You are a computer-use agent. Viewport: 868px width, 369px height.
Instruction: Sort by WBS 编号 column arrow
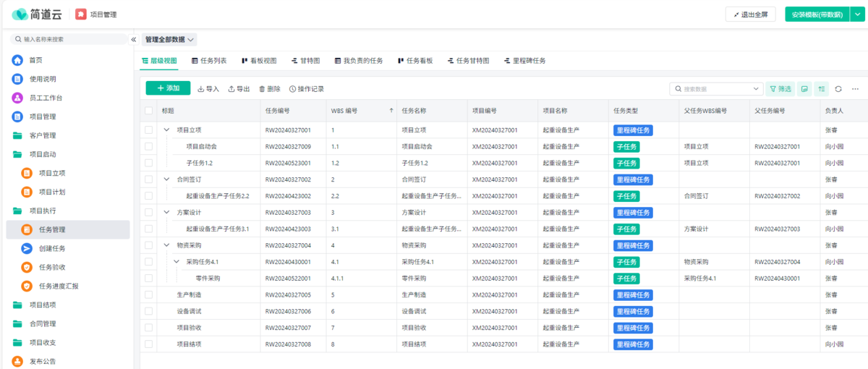(391, 111)
